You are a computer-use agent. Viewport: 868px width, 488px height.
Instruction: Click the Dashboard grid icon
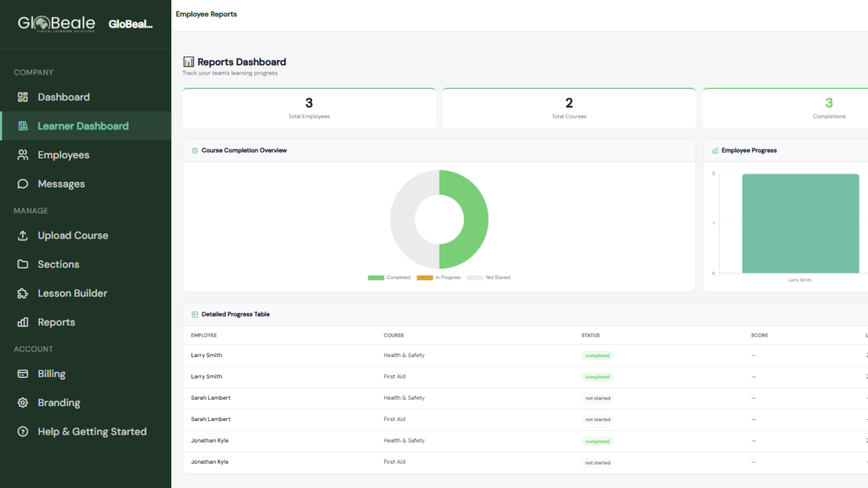point(23,97)
